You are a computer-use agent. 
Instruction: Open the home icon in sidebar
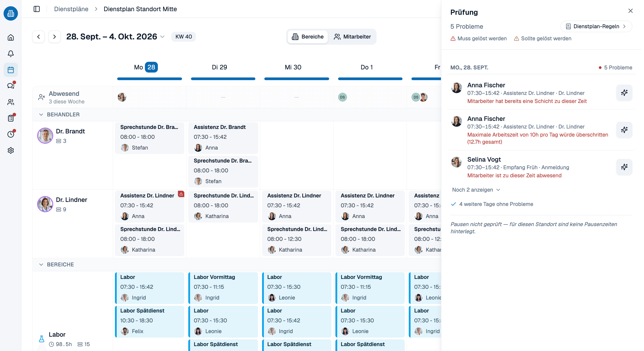point(11,38)
